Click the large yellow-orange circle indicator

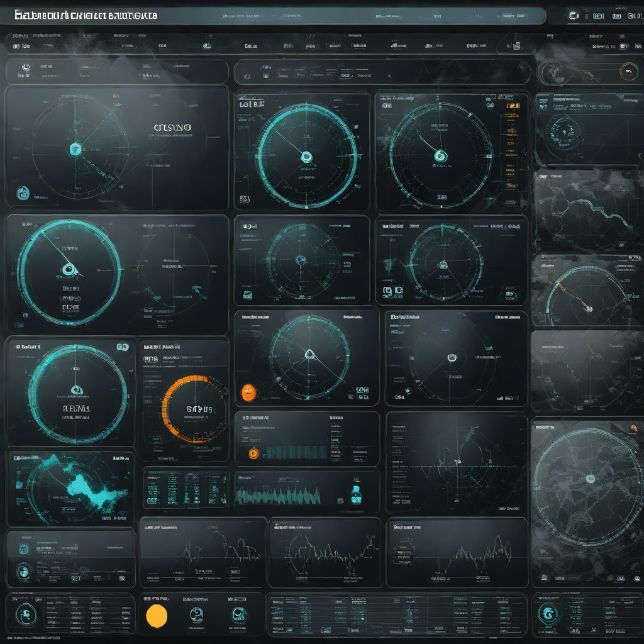[x=156, y=616]
